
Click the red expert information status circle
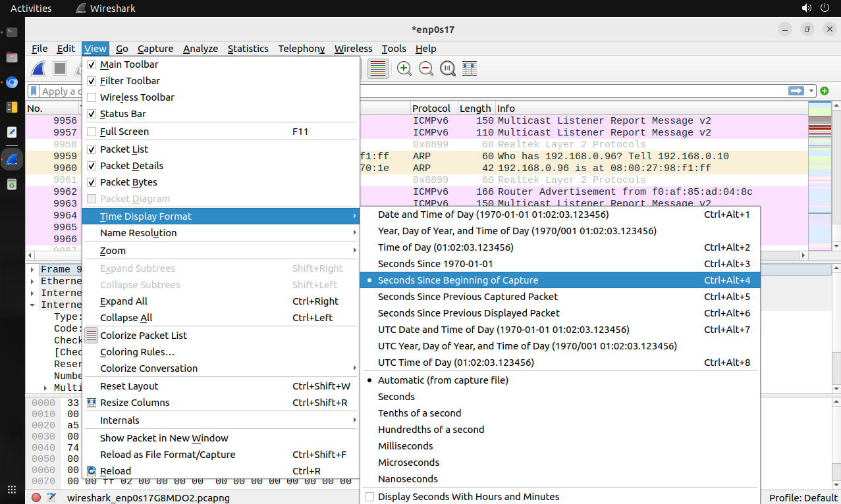click(36, 497)
